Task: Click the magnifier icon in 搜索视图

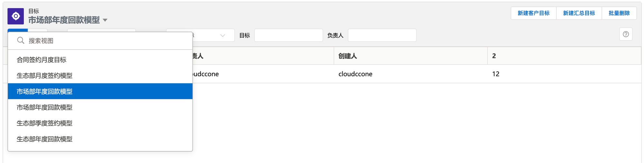Action: click(21, 41)
